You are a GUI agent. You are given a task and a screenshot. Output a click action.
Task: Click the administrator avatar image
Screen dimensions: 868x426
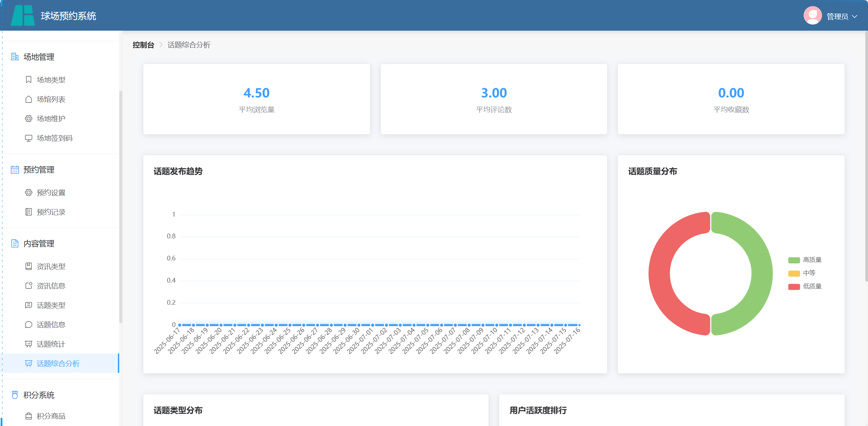click(812, 16)
